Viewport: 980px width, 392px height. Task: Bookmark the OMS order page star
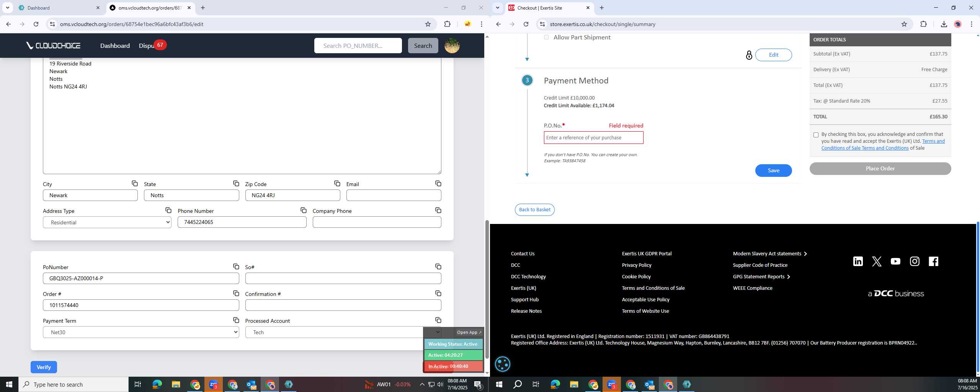[428, 24]
